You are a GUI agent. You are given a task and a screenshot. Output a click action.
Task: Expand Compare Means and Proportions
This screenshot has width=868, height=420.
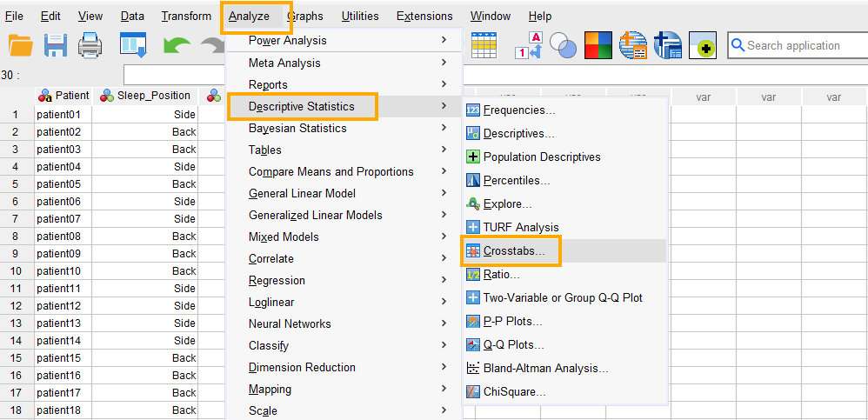(344, 171)
